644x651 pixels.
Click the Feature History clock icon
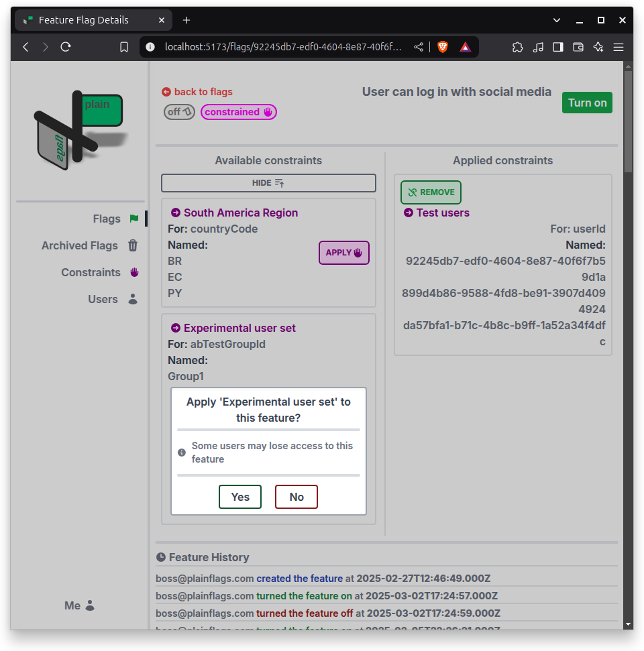(161, 556)
